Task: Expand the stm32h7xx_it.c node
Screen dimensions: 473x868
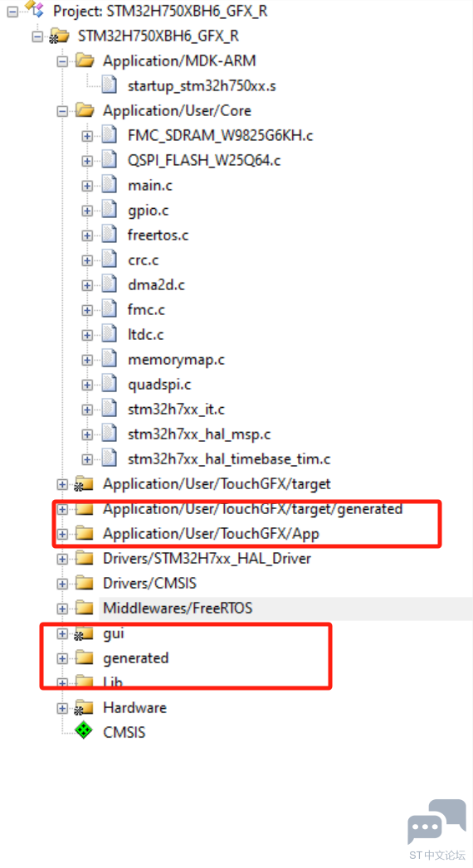Action: coord(87,410)
